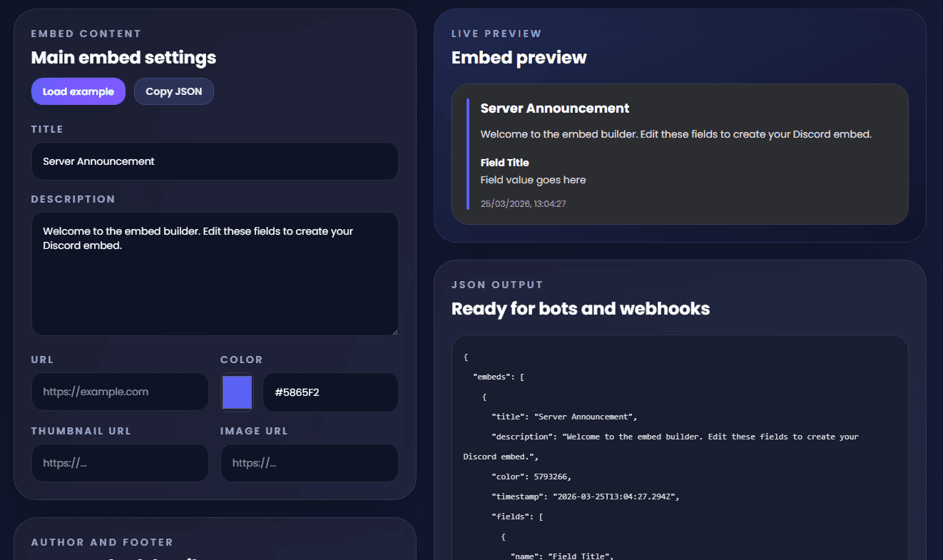Image resolution: width=943 pixels, height=560 pixels.
Task: Expand the Author and Footer section
Action: 101,542
